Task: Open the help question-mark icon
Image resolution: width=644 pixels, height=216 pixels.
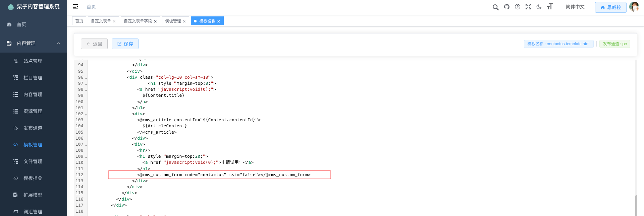Action: click(518, 7)
